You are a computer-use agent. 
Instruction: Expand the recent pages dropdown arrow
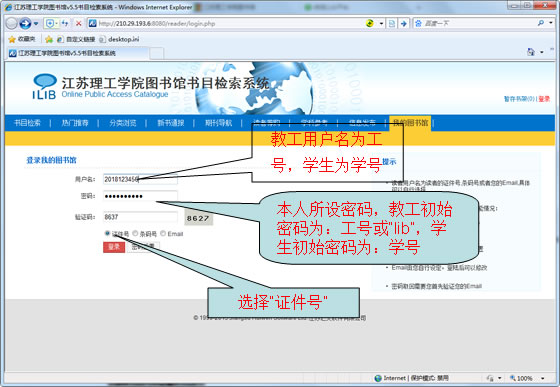36,24
